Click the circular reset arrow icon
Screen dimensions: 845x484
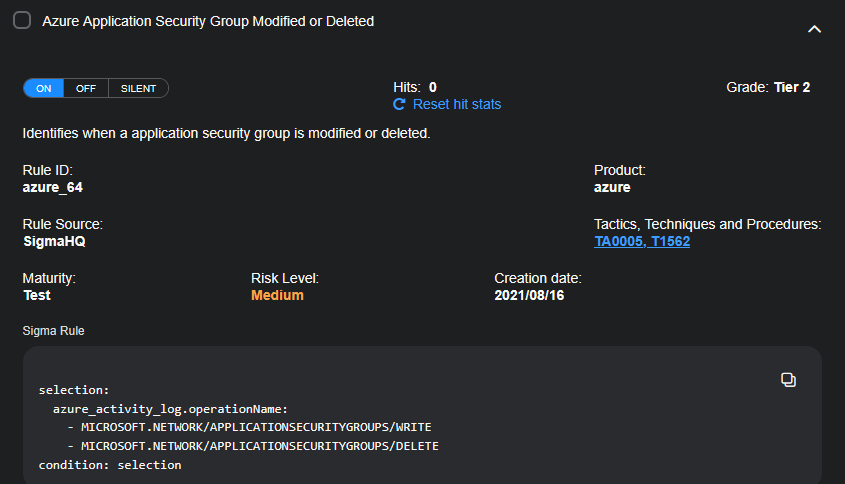400,104
